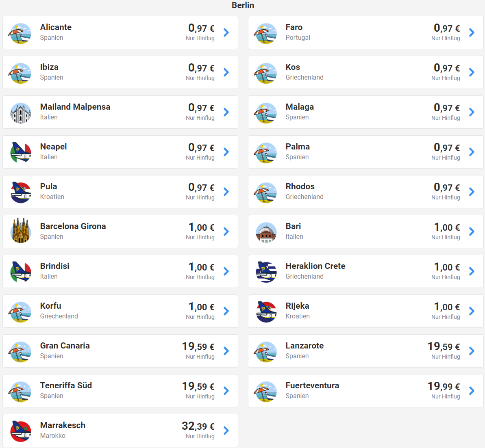
Task: Select the Rhodos destination card
Action: pos(365,192)
